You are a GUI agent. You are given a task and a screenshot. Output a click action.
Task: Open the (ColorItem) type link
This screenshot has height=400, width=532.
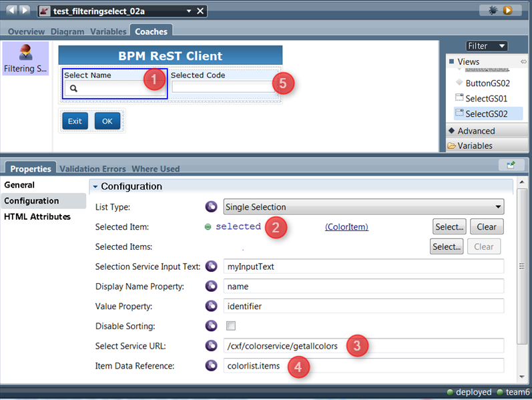coord(346,227)
